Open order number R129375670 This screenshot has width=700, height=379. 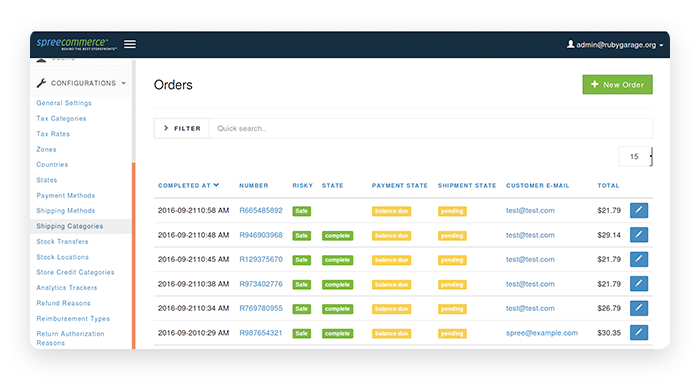261,259
